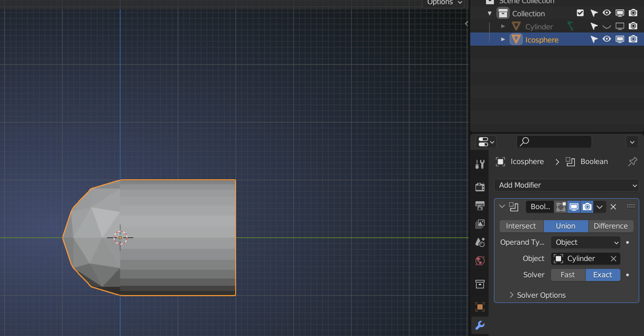Click the Cylinder object selector field

pos(586,258)
